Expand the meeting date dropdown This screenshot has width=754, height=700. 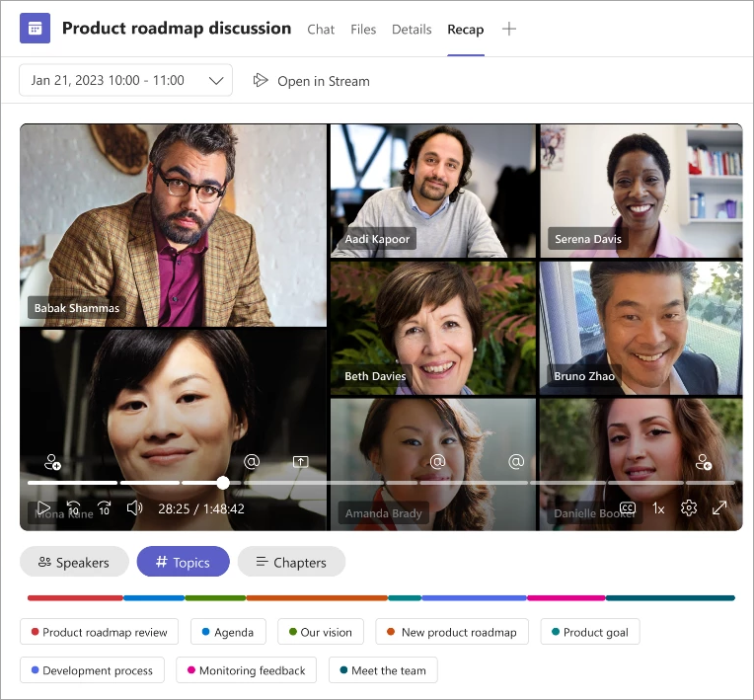coord(216,81)
